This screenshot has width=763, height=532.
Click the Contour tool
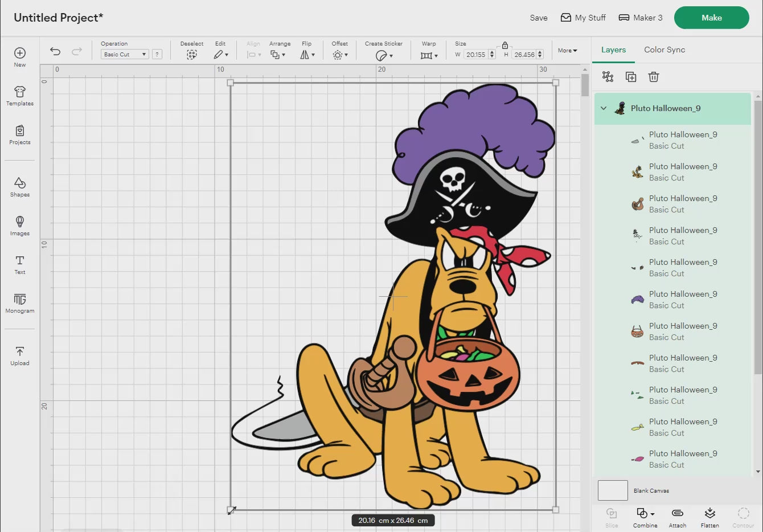743,517
